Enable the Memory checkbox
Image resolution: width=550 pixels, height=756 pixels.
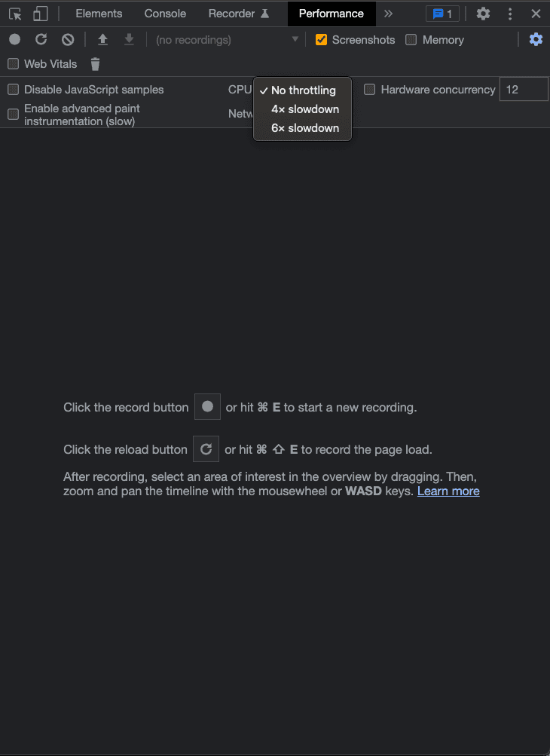(411, 39)
